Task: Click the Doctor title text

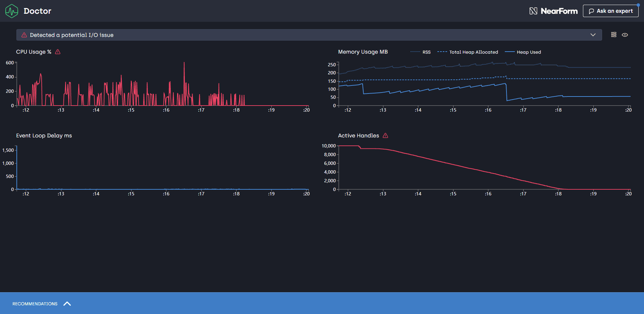Action: 38,11
